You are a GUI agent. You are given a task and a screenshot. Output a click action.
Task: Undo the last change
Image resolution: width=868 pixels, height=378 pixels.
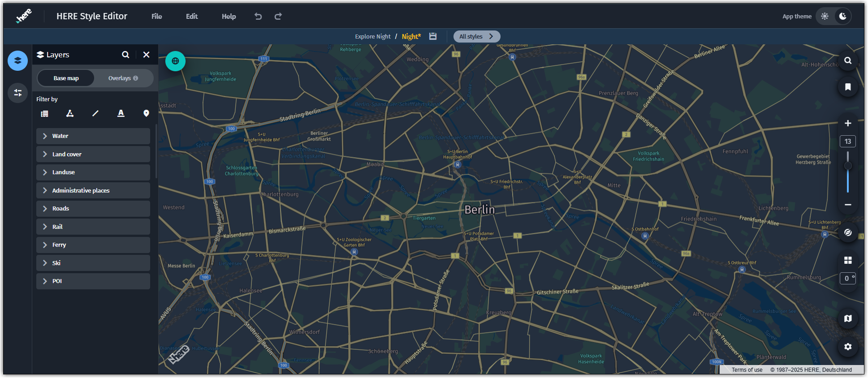point(258,16)
